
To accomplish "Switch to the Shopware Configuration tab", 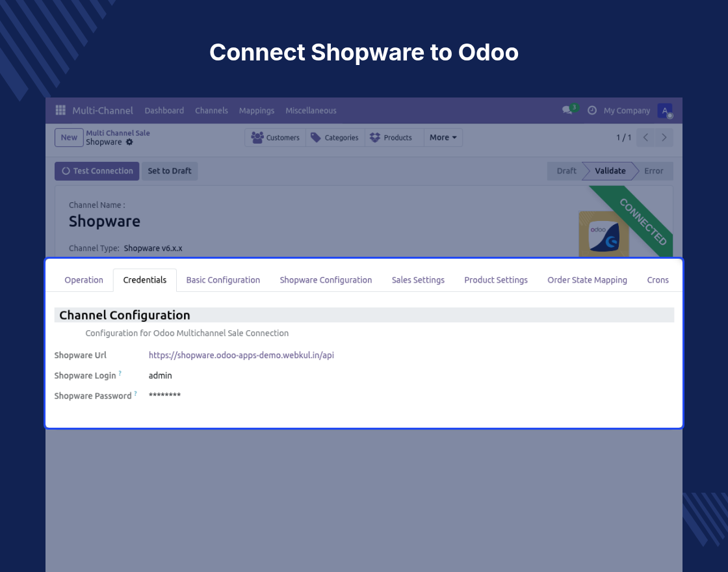I will [326, 280].
